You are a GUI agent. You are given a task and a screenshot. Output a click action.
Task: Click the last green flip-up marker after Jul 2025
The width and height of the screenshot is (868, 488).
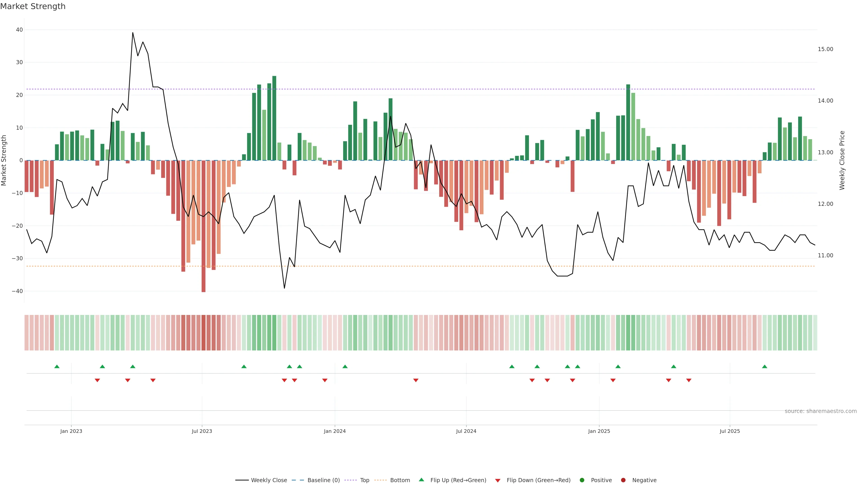pos(764,366)
